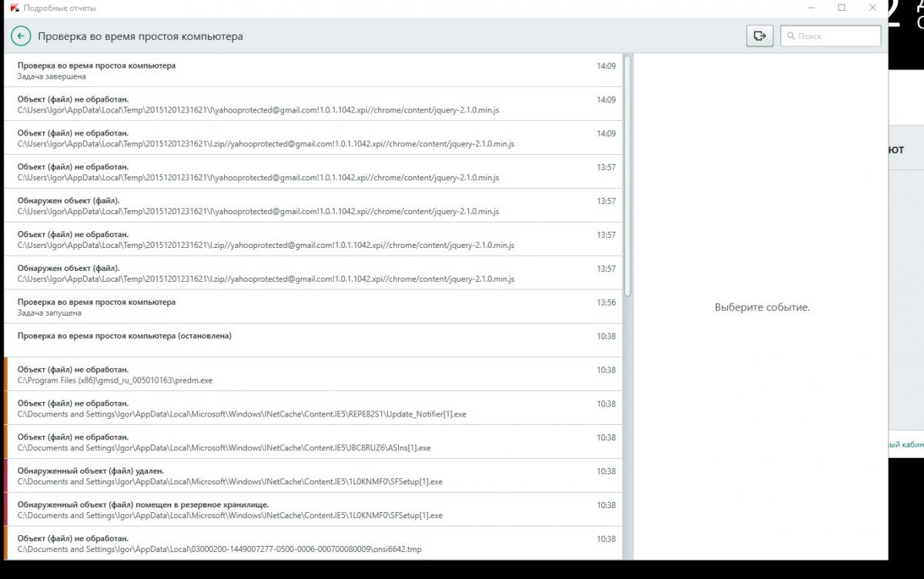Select the Задача запущена event
The image size is (924, 579).
click(313, 307)
